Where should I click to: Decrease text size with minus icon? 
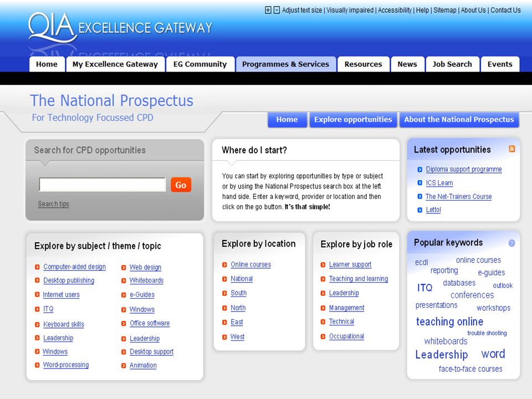[x=277, y=10]
